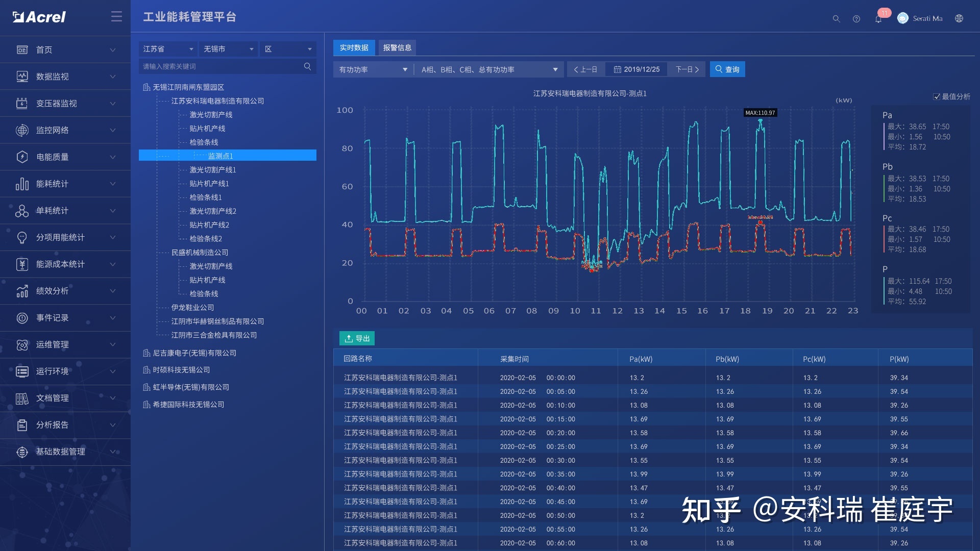The width and height of the screenshot is (980, 551).
Task: Select tree node 民盛机械制造公司
Action: tap(200, 253)
